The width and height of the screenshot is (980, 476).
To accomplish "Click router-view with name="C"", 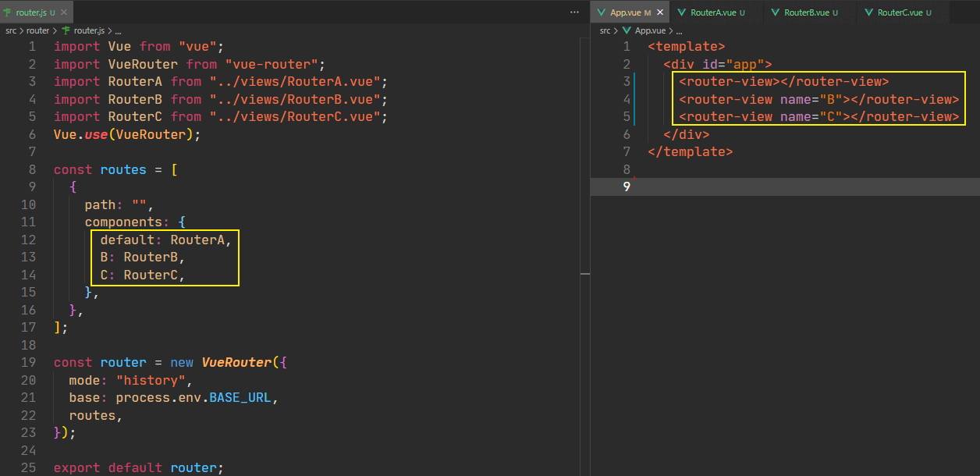I will click(819, 116).
